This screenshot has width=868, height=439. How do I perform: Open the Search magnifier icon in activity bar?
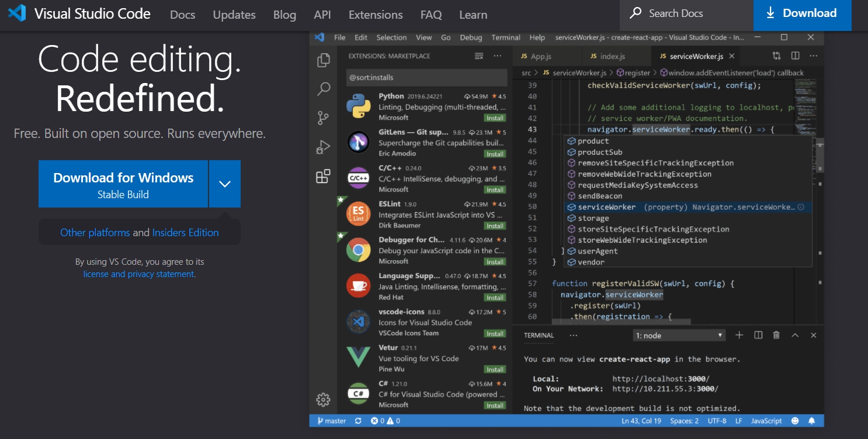[x=323, y=89]
